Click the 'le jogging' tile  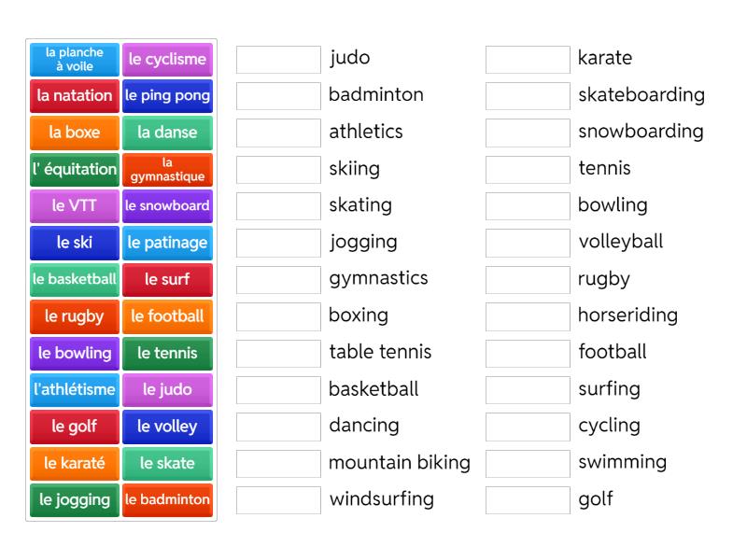click(74, 500)
